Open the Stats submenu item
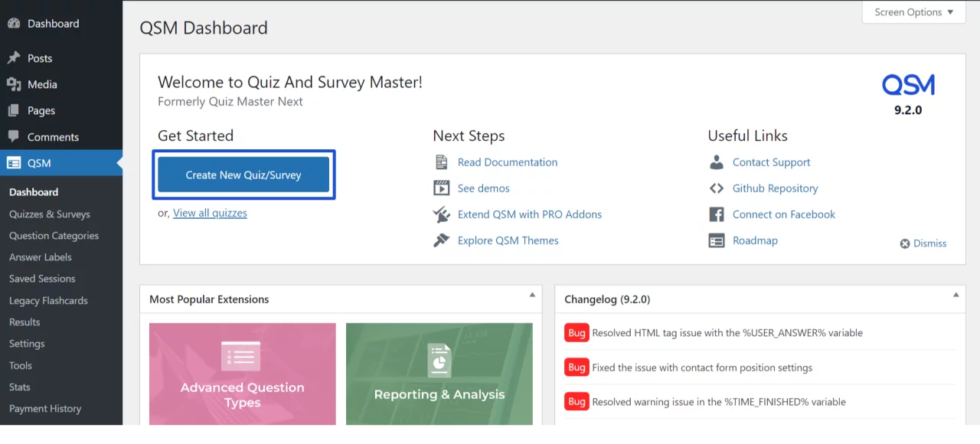 point(20,387)
